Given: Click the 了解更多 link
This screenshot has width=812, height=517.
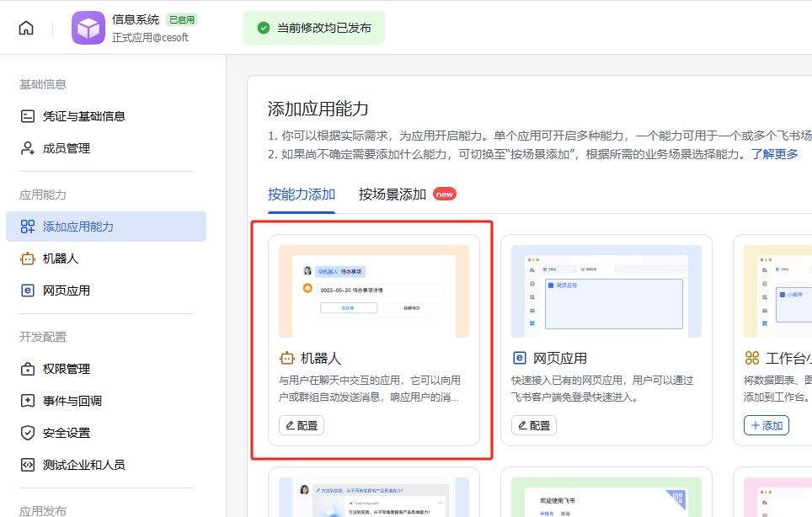Looking at the screenshot, I should (x=775, y=154).
